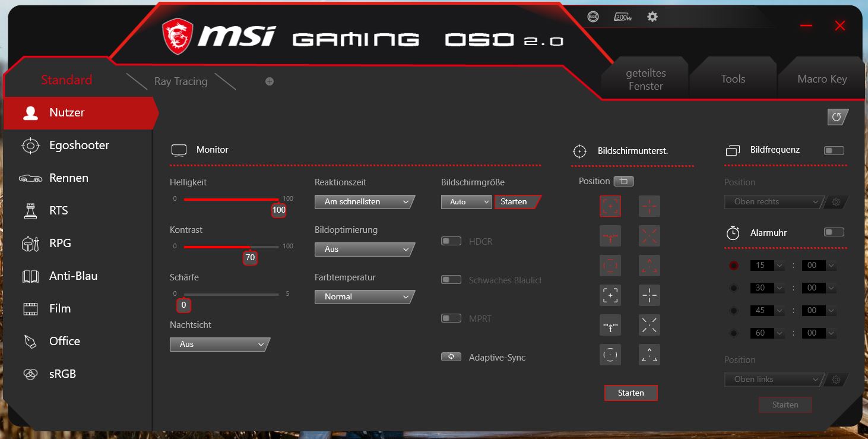Toggle the HDCR switch
Image resolution: width=868 pixels, height=439 pixels.
pyautogui.click(x=451, y=241)
